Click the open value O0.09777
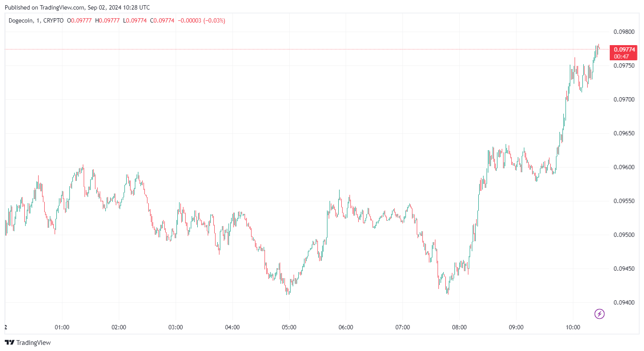Screen dimensions: 644x351 [x=79, y=20]
